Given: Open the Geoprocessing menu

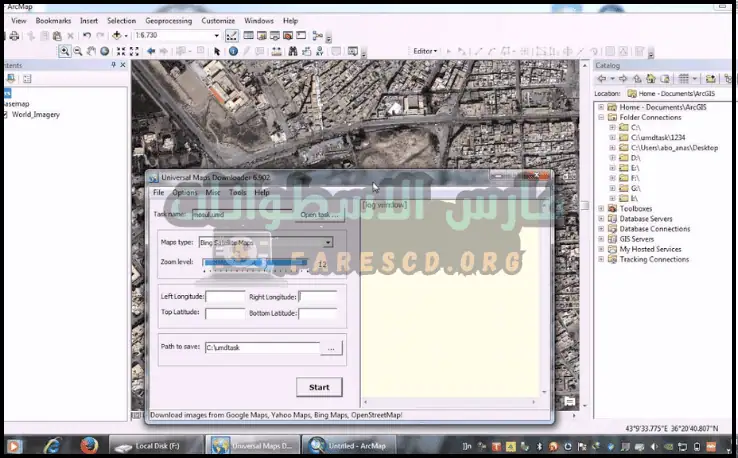Looking at the screenshot, I should click(168, 20).
